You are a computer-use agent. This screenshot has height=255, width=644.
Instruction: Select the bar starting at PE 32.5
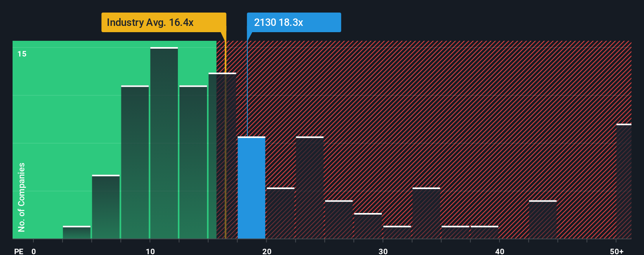[x=426, y=213]
